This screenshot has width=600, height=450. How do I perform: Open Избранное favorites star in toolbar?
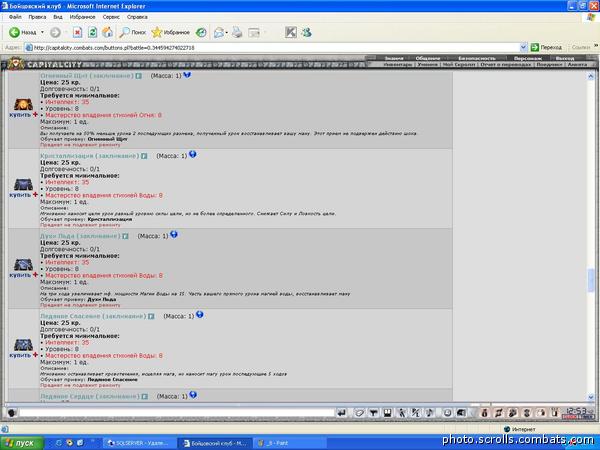tap(171, 33)
